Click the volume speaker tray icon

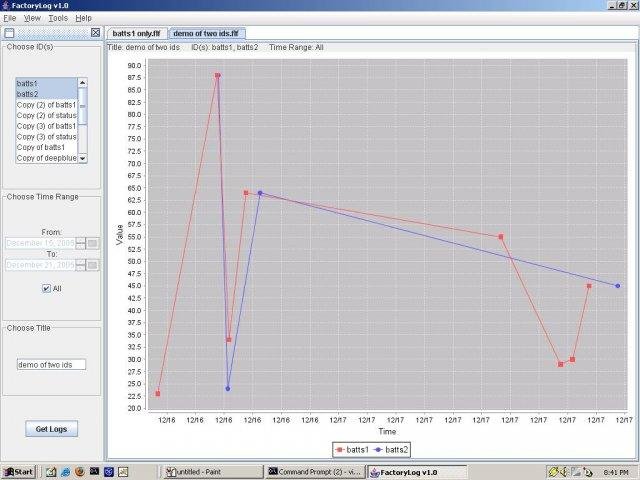[x=564, y=472]
